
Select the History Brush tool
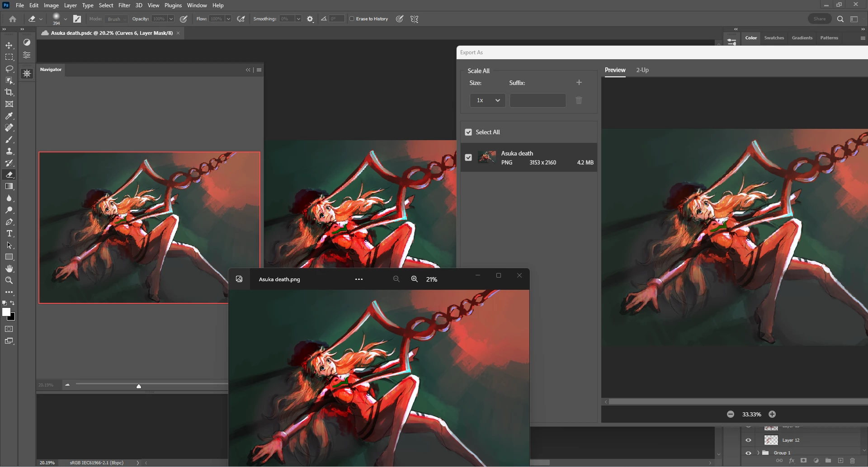tap(9, 163)
